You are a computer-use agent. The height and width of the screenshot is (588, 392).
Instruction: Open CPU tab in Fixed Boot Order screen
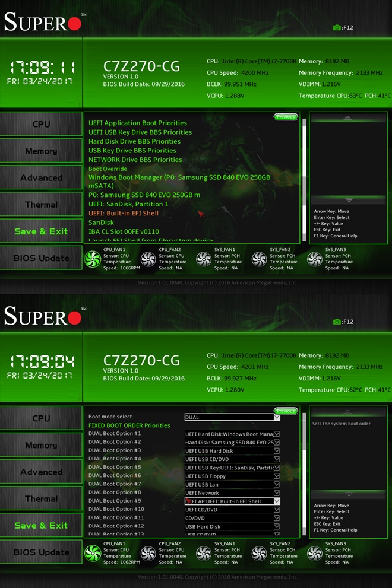pyautogui.click(x=41, y=418)
